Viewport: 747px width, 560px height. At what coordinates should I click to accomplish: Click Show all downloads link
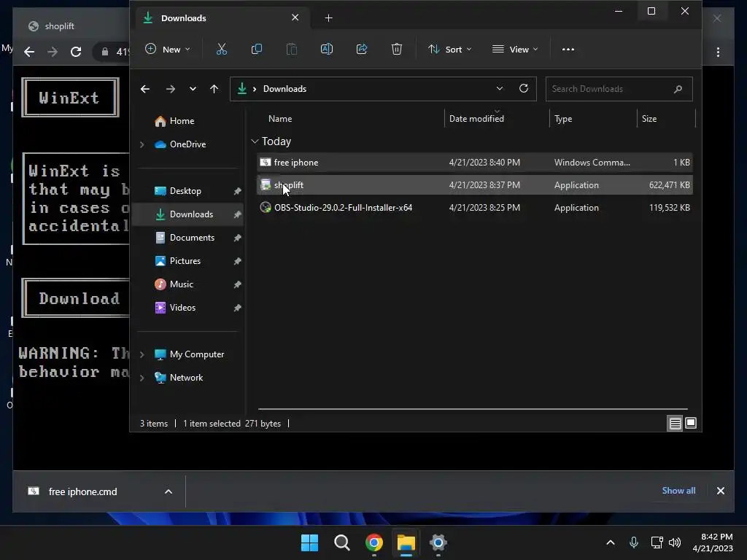678,491
